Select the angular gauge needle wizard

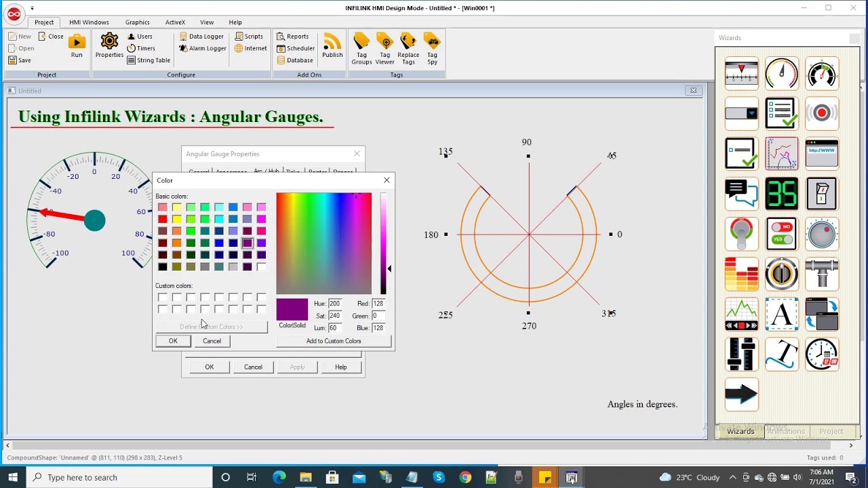[x=781, y=73]
